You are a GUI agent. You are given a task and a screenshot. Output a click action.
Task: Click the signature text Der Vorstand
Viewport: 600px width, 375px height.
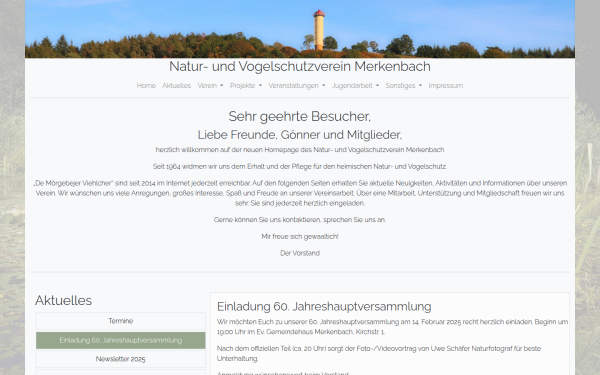(x=300, y=253)
